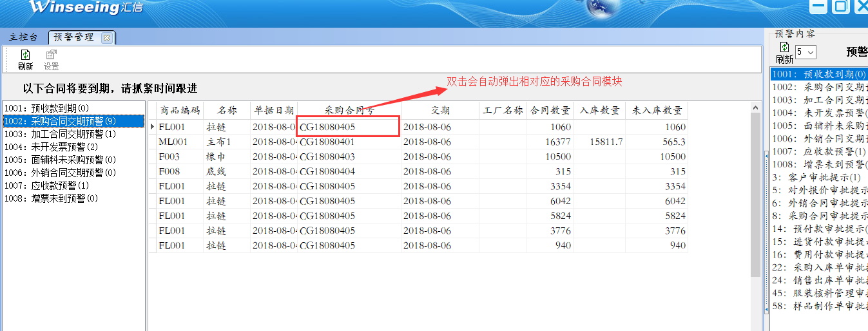Select 45: 服装核料管理审批 in right panel
Image resolution: width=868 pixels, height=331 pixels.
819,293
